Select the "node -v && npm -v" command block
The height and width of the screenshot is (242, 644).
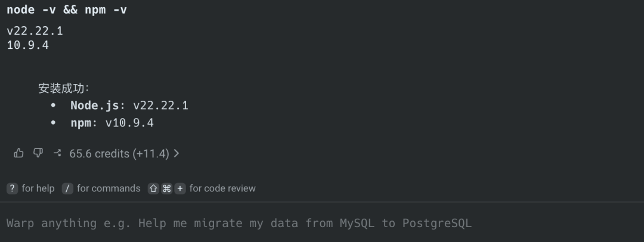pyautogui.click(x=67, y=10)
